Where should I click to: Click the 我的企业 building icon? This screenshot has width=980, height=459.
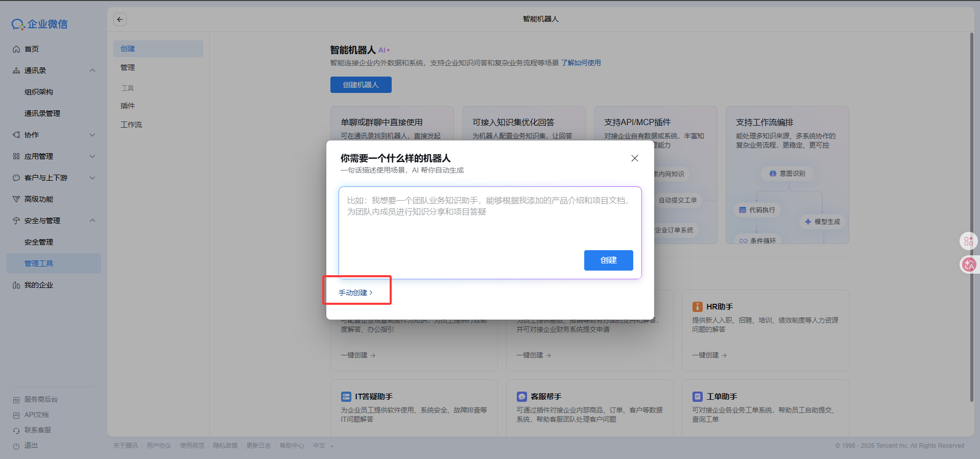tap(16, 285)
